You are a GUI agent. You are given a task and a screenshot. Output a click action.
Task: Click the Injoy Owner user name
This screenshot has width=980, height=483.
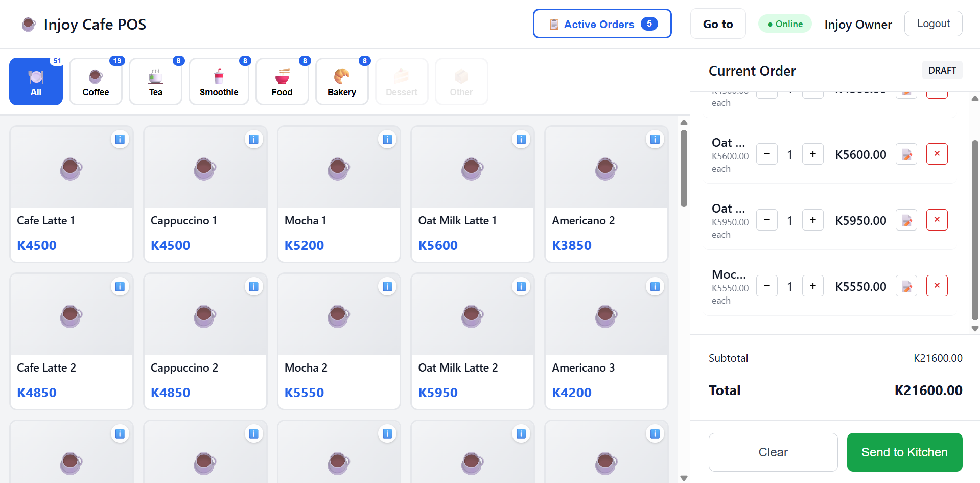[858, 24]
